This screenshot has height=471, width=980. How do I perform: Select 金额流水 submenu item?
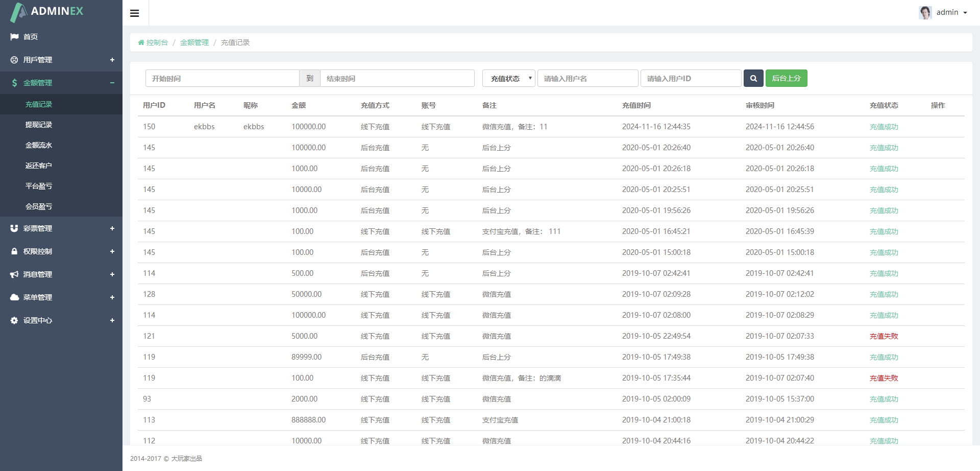tap(39, 145)
